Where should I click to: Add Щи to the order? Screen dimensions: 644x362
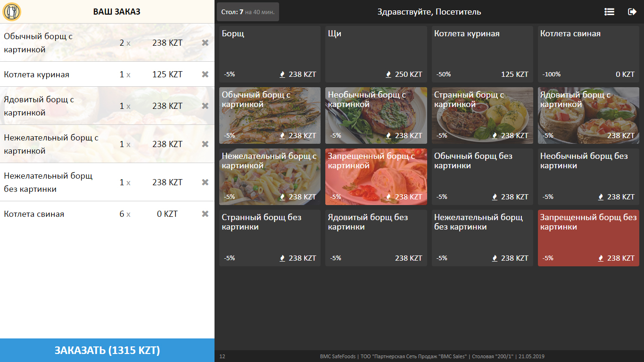376,54
